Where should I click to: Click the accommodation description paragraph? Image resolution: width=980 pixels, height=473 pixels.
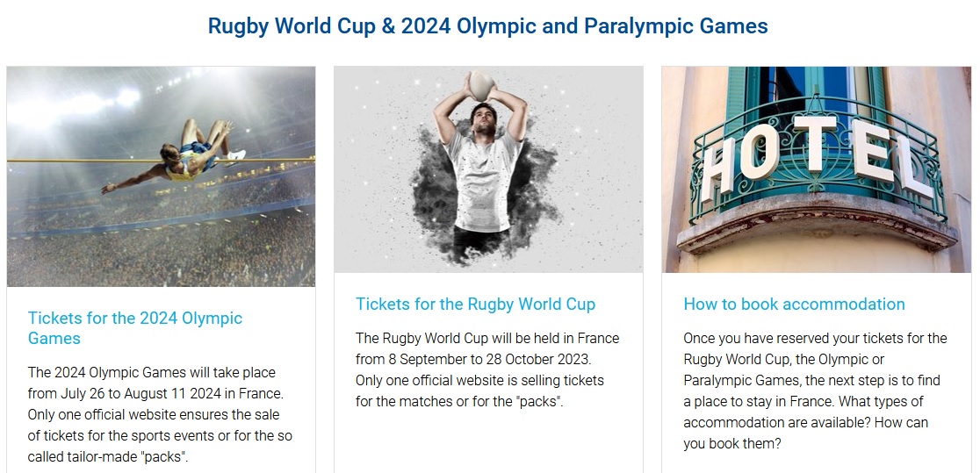(x=815, y=391)
